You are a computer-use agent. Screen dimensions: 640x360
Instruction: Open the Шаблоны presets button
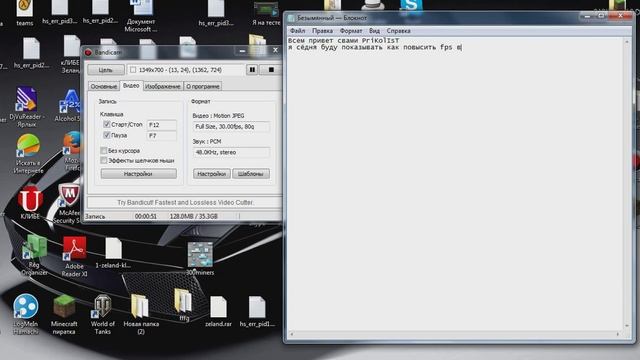coord(251,174)
